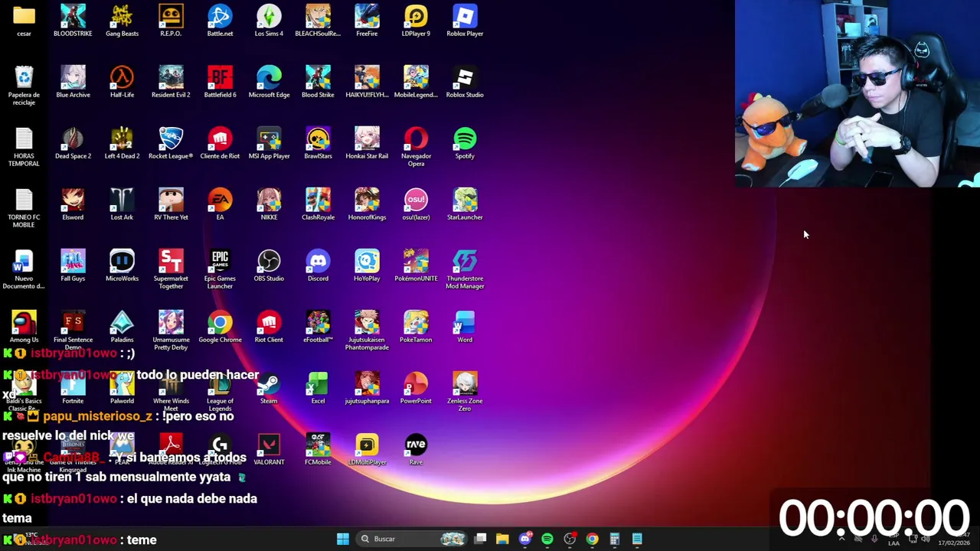980x551 pixels.
Task: Select Thunderstore Mod Manager icon
Action: click(465, 269)
